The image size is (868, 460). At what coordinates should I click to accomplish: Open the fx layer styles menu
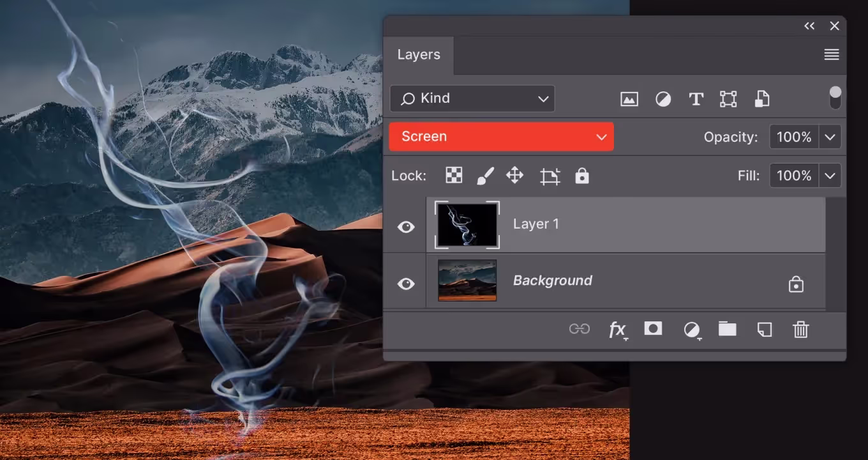[617, 330]
